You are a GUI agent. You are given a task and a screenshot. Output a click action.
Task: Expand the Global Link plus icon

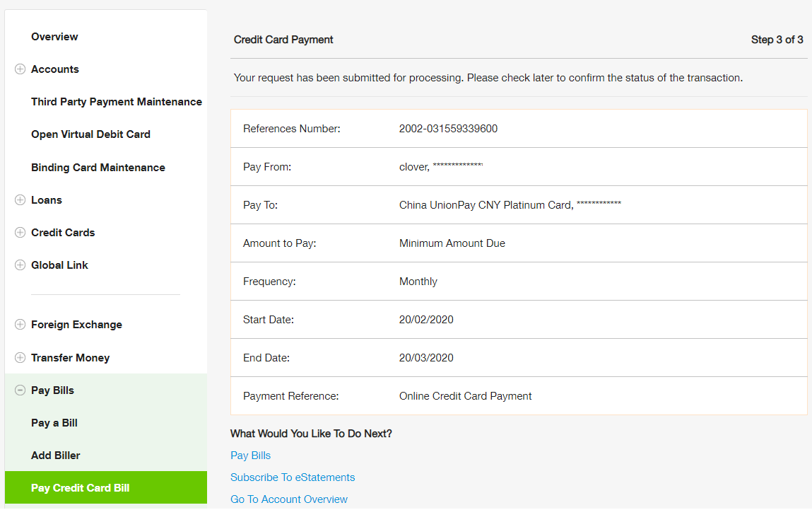click(x=20, y=265)
